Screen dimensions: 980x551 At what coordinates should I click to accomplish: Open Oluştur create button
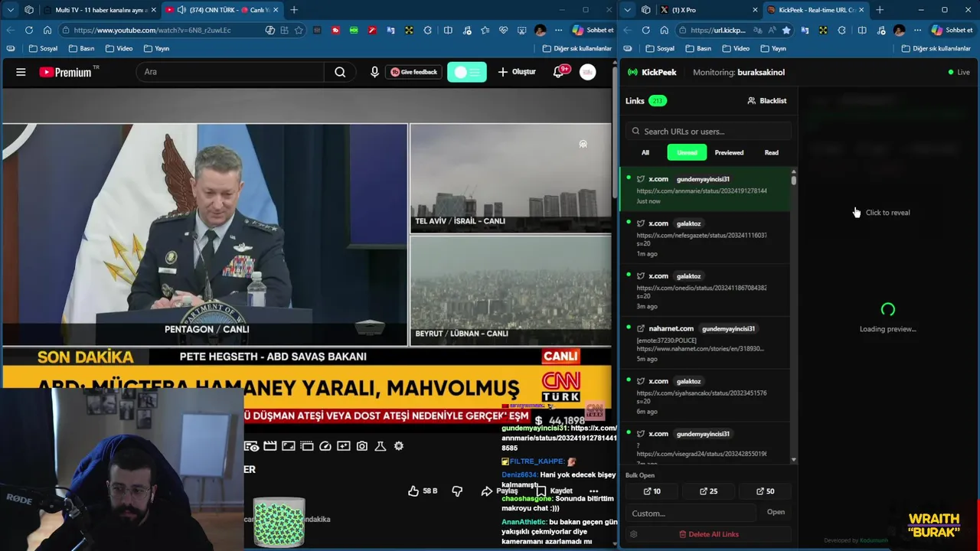(517, 72)
